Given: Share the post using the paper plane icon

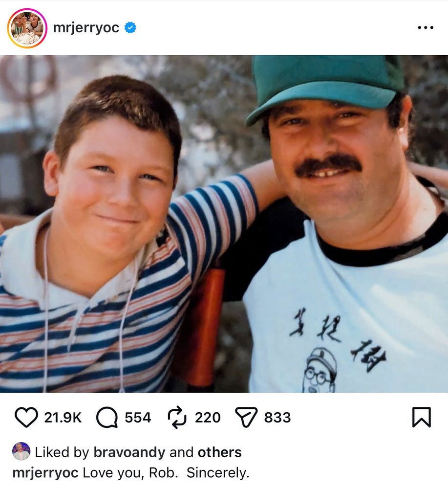Looking at the screenshot, I should [246, 417].
